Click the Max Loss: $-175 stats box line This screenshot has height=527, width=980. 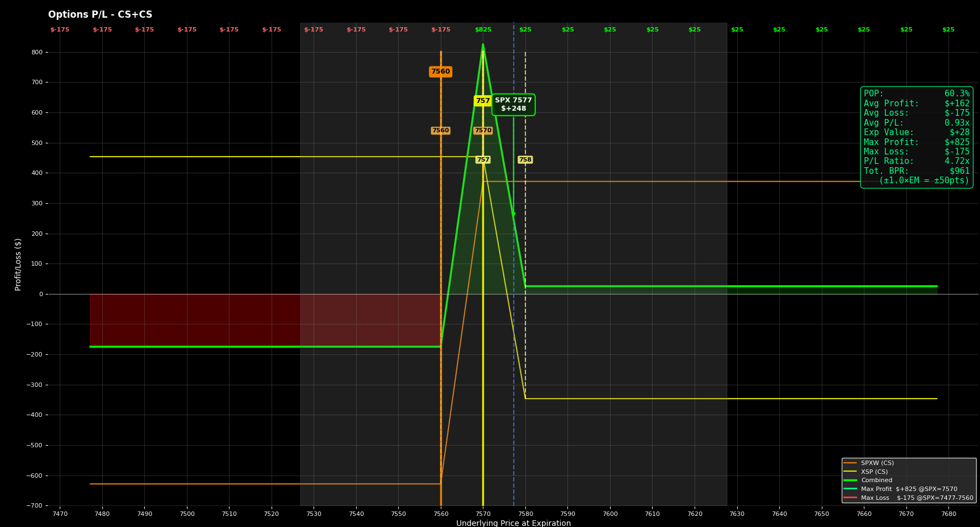point(916,152)
